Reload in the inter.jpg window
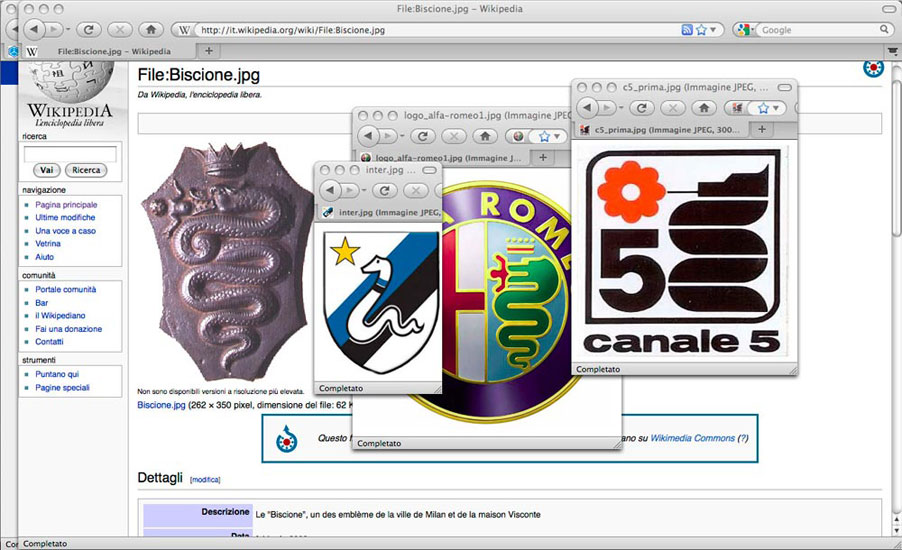Image resolution: width=902 pixels, height=550 pixels. click(384, 190)
